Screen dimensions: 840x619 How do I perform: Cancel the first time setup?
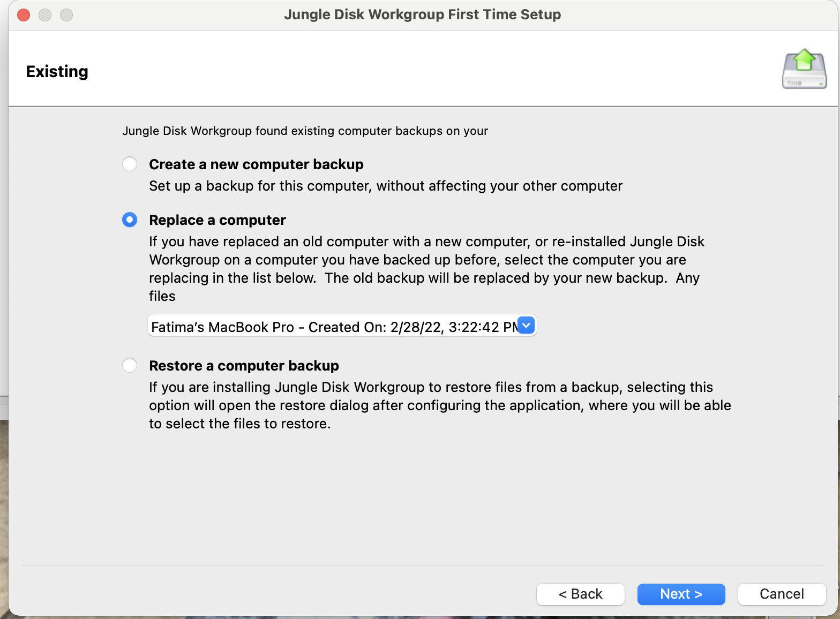click(x=782, y=594)
